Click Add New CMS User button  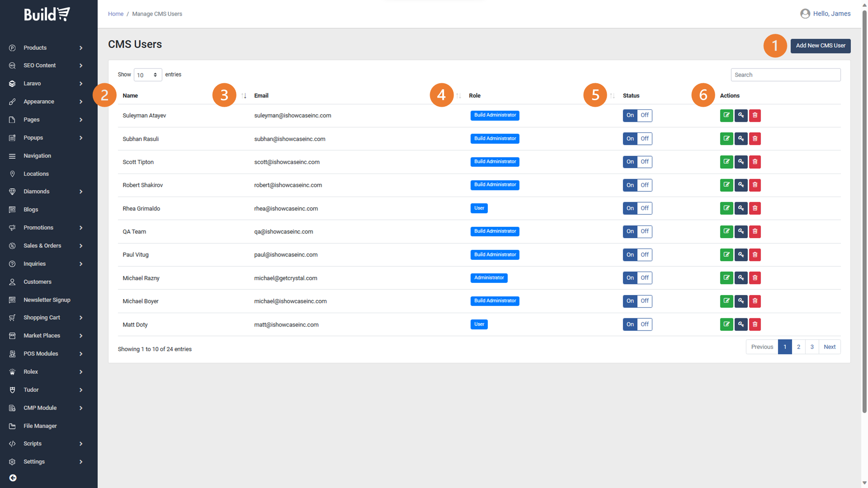(x=820, y=46)
